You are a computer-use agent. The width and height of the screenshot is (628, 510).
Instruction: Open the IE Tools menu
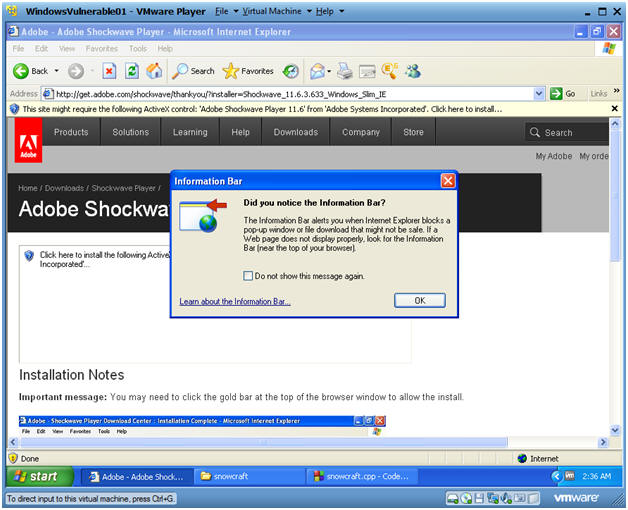click(138, 49)
